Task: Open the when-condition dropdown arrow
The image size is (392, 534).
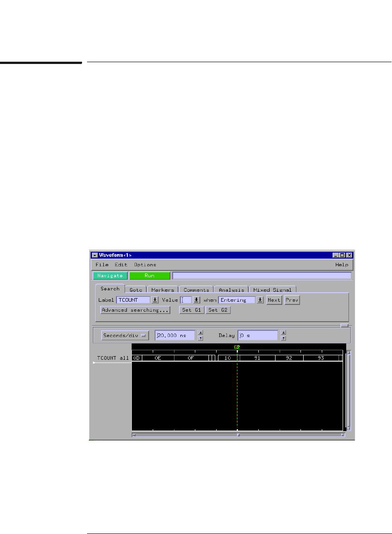Action: 260,300
